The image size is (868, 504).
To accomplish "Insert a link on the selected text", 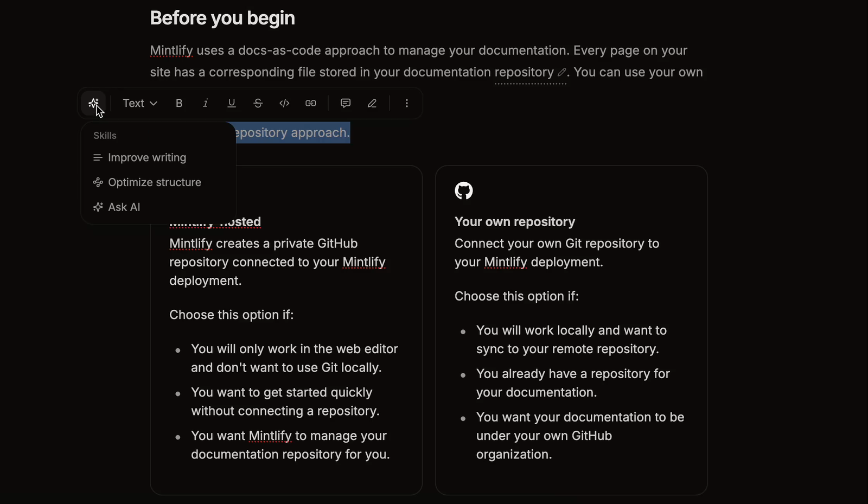I will pos(311,103).
